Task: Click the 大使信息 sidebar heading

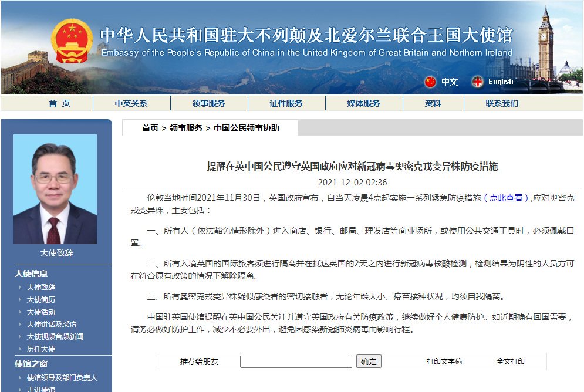Action: (31, 273)
